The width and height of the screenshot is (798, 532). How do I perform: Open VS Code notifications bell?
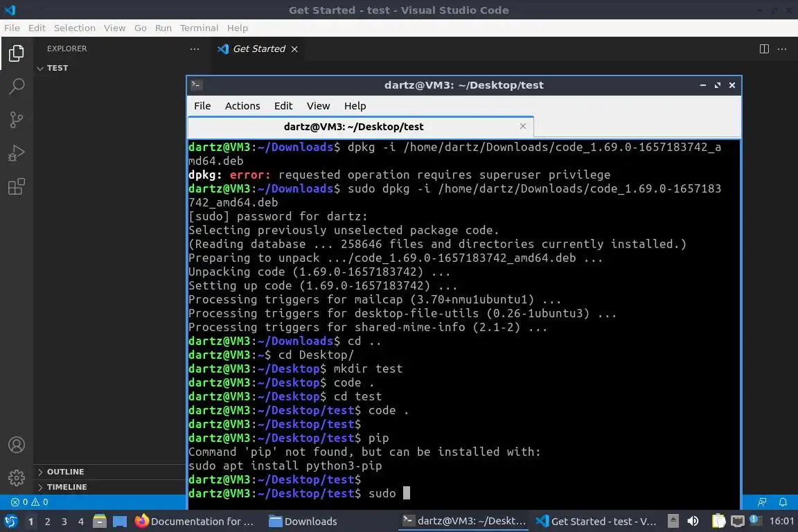(x=783, y=502)
